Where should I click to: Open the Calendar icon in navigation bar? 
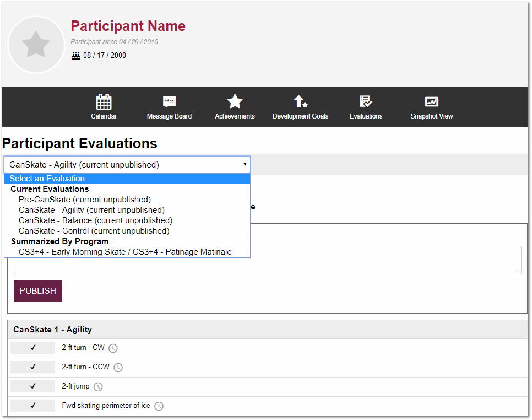(104, 102)
